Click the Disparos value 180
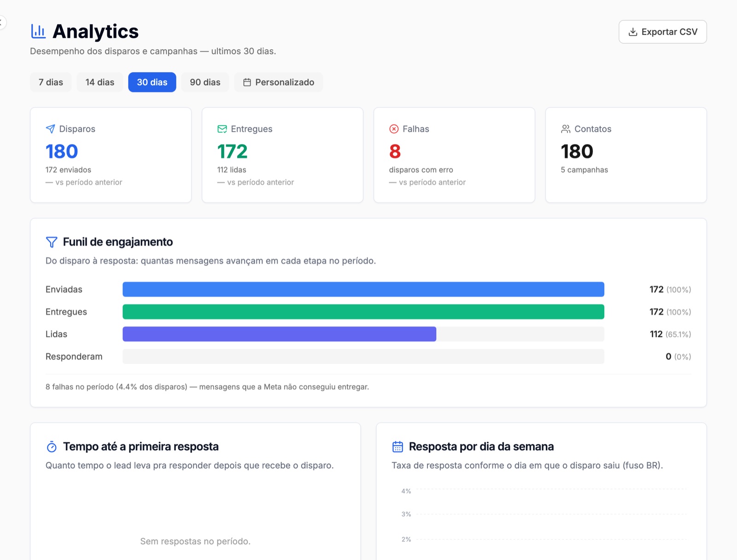Image resolution: width=737 pixels, height=560 pixels. (x=62, y=152)
